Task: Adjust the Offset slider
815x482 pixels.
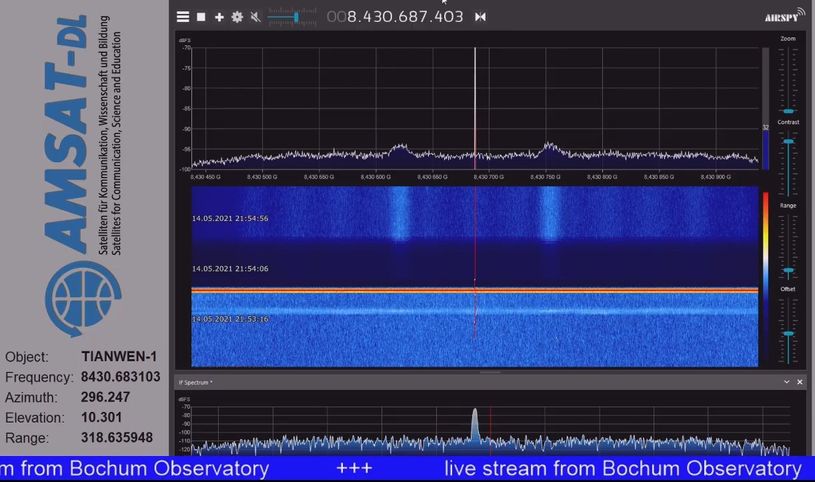Action: click(788, 333)
